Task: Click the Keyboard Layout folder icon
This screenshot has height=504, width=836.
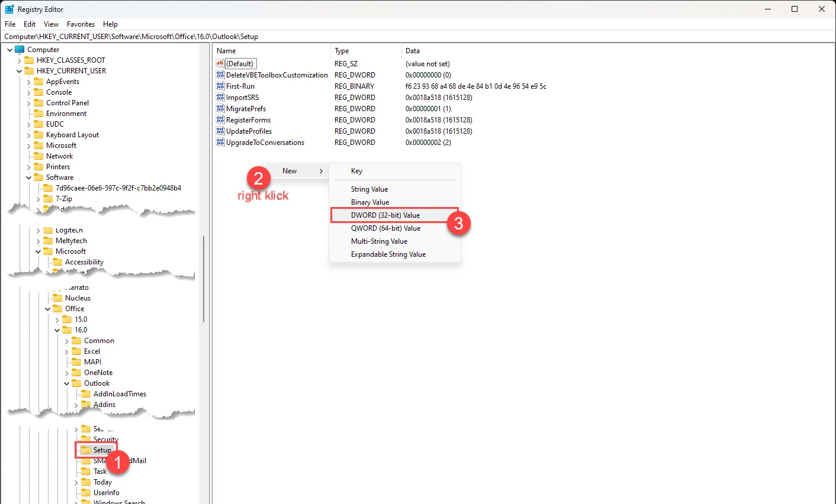Action: coord(38,135)
